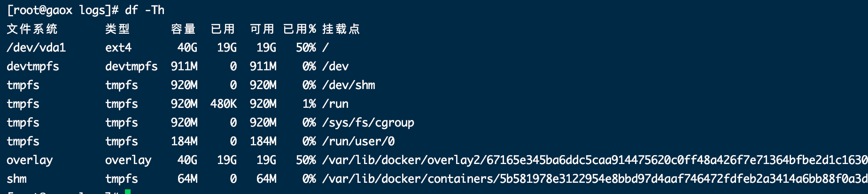Click the shm filesystem name
The image size is (868, 194).
coord(16,179)
